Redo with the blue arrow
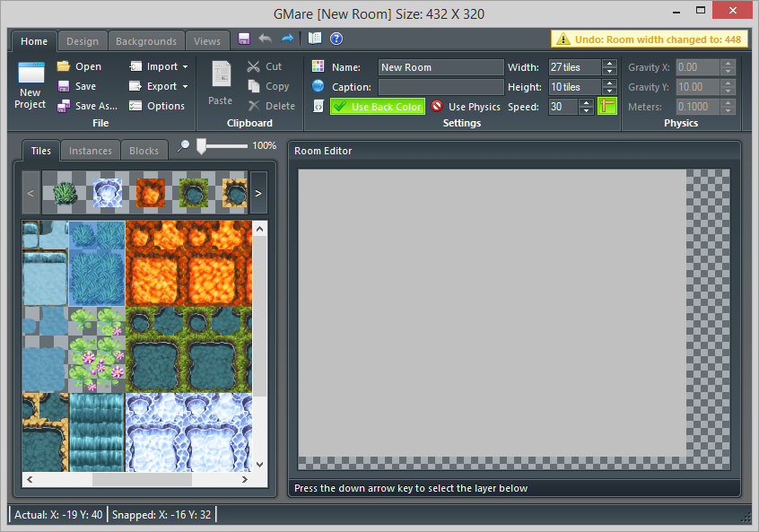Viewport: 759px width, 532px height. (287, 39)
